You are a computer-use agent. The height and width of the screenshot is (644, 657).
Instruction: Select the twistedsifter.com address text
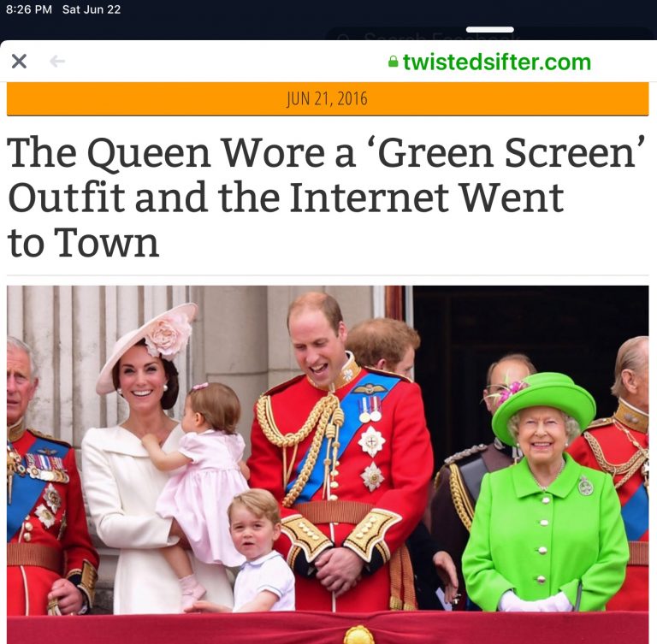pos(496,62)
